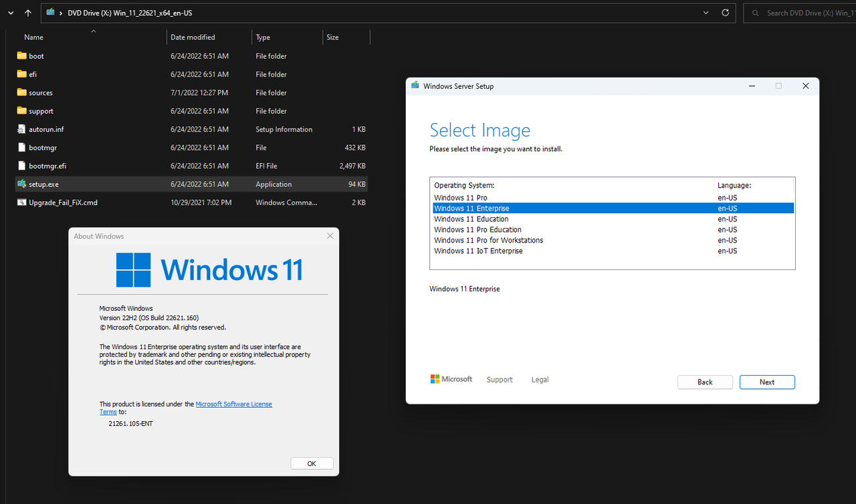
Task: Click the bootmgr.efi file icon
Action: 21,166
